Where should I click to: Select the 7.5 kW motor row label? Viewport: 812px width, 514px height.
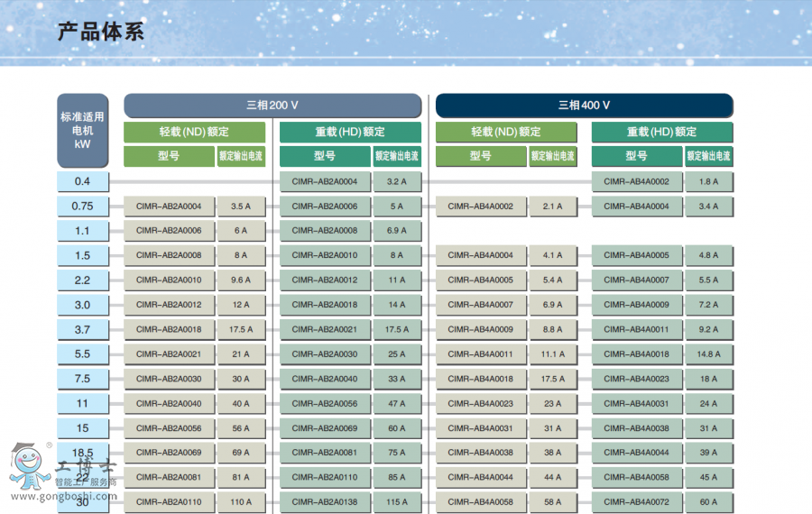tap(82, 379)
